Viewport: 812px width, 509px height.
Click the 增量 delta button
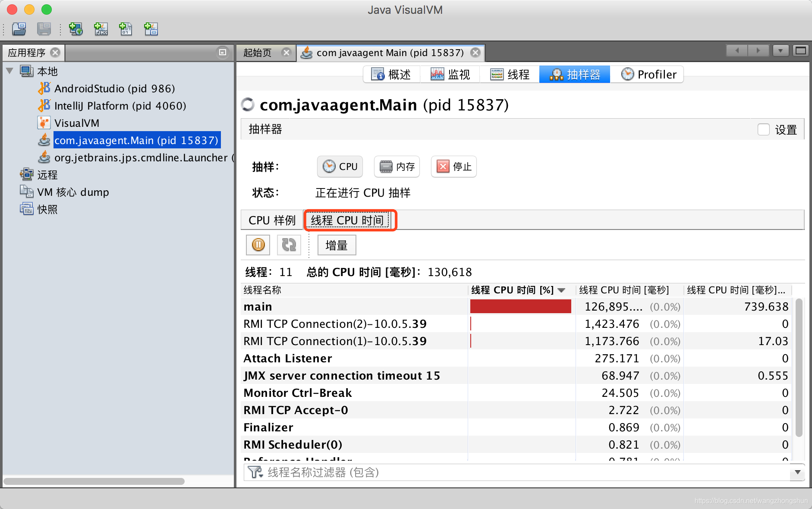click(337, 245)
